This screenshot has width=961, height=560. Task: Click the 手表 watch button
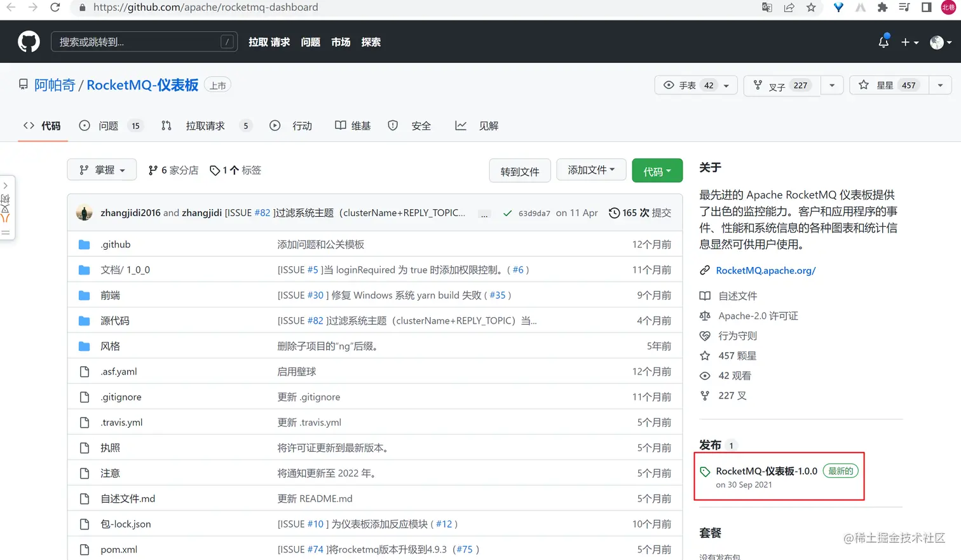(x=696, y=85)
